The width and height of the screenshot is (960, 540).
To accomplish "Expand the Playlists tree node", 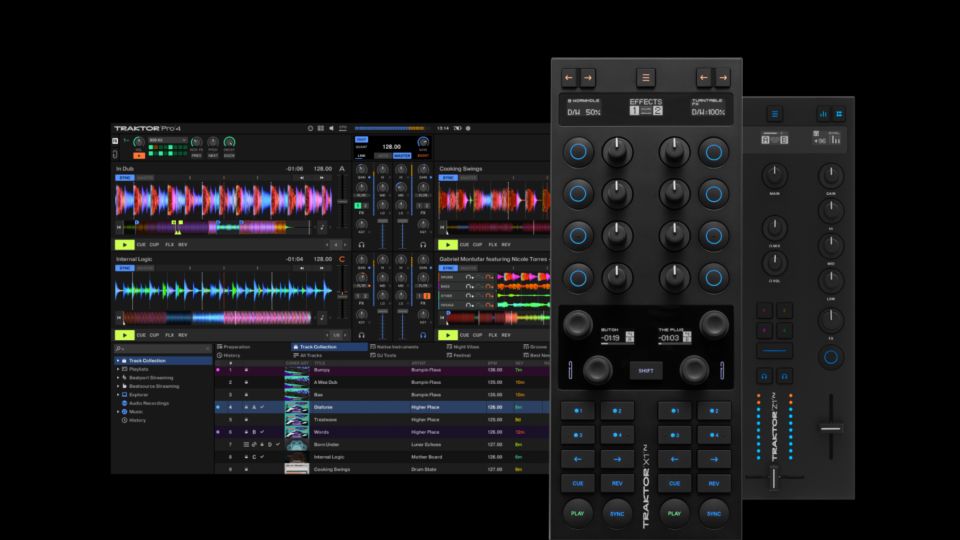I will (x=117, y=369).
